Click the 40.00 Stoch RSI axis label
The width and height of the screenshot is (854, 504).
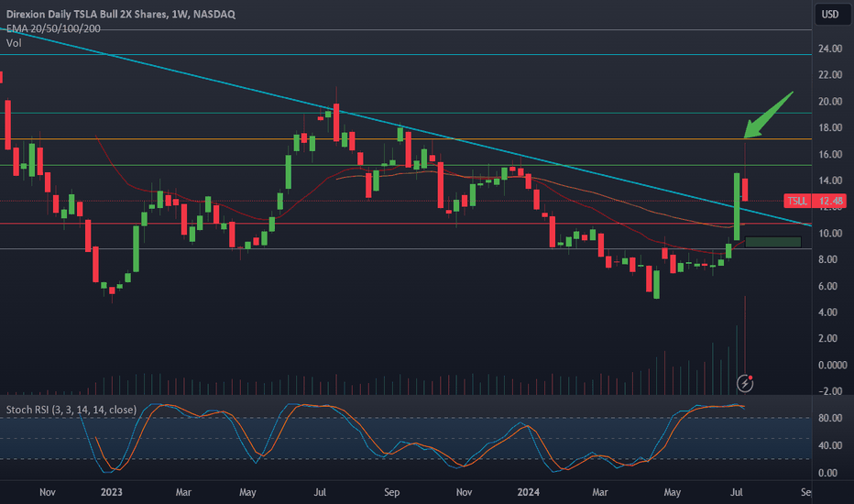pyautogui.click(x=830, y=445)
